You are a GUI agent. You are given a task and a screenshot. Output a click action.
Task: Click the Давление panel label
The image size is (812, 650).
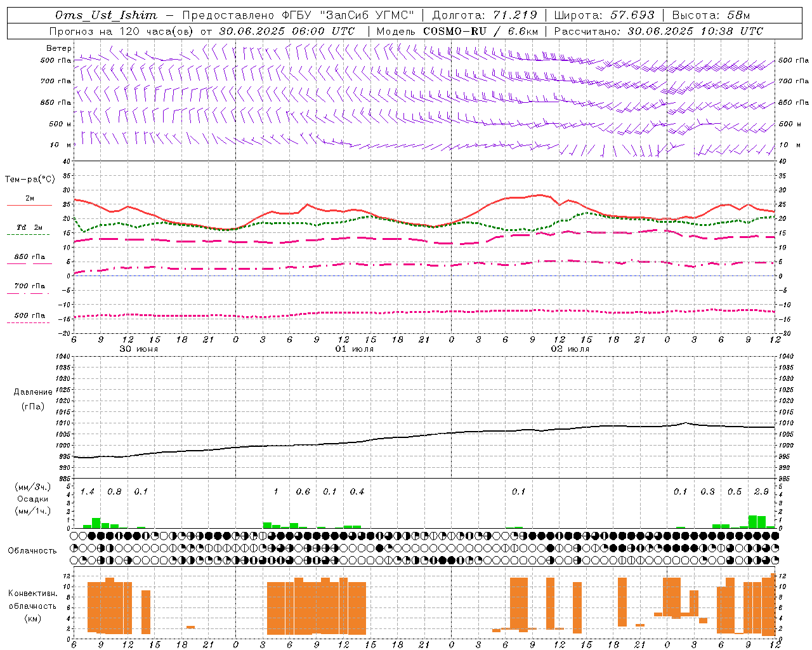pos(33,392)
